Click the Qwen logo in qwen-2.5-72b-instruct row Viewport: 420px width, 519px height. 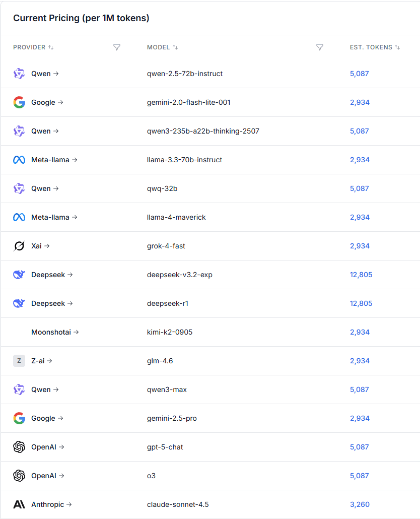(x=19, y=74)
